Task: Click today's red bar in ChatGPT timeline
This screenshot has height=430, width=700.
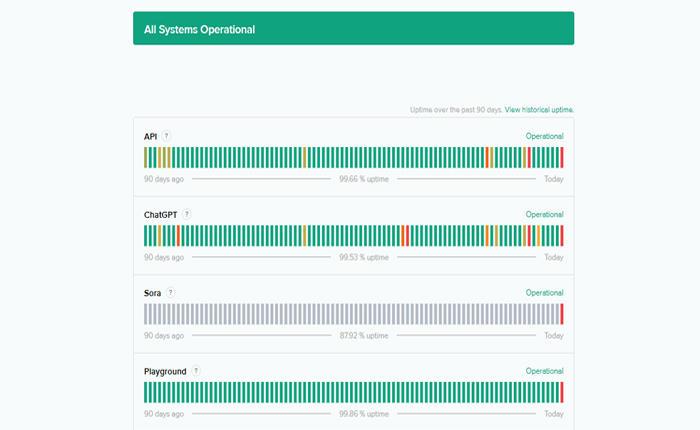Action: coord(562,235)
